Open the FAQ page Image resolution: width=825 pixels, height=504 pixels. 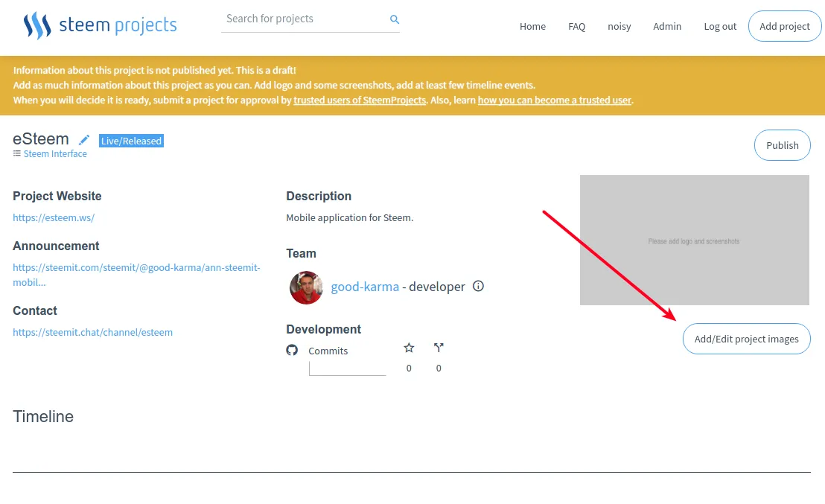(576, 26)
